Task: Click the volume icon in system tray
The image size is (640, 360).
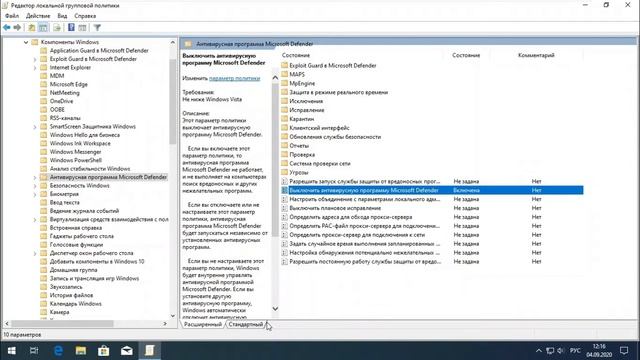Action: (x=560, y=351)
